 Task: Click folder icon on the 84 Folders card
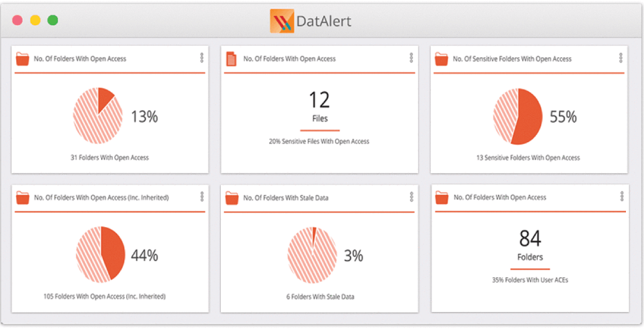(x=442, y=197)
